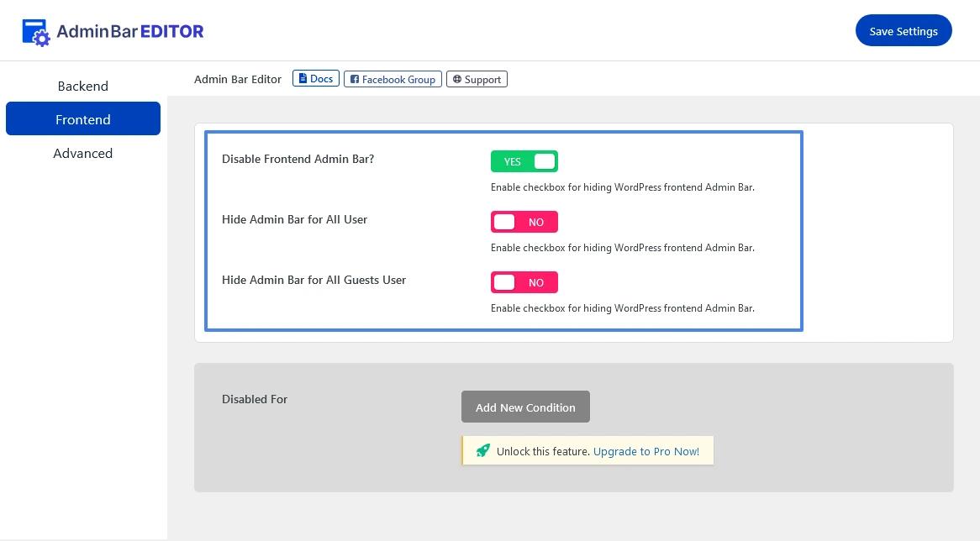Image resolution: width=980 pixels, height=541 pixels.
Task: Select the Frontend sidebar tab
Action: coord(82,119)
